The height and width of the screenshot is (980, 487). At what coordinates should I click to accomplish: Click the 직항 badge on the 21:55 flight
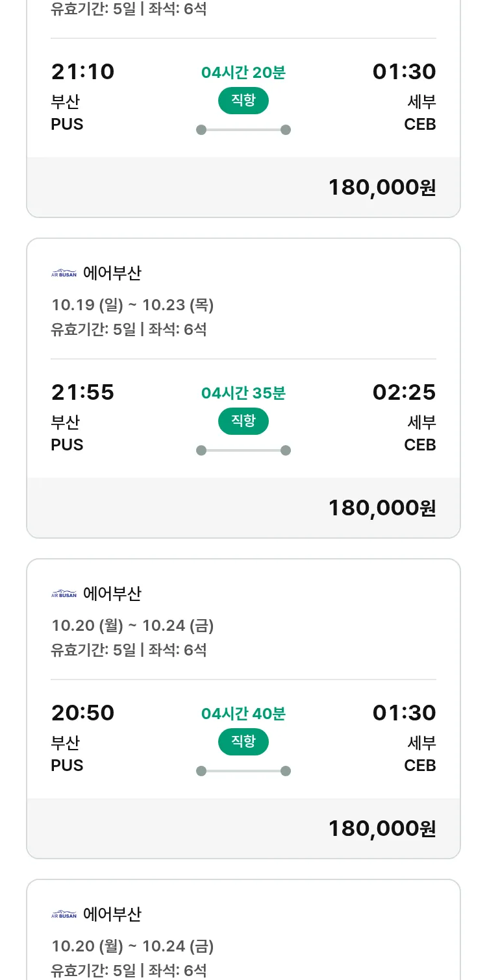click(x=243, y=421)
